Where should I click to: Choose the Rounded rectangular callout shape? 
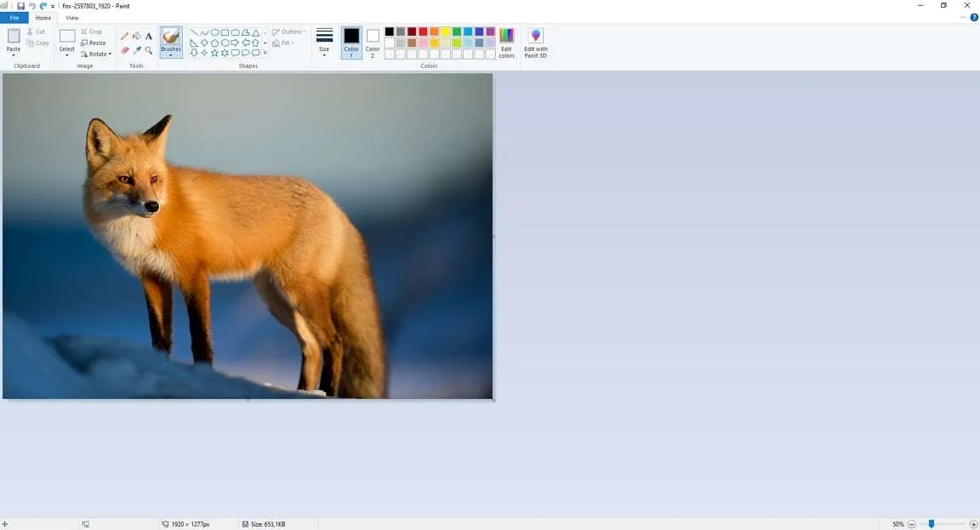pos(235,53)
